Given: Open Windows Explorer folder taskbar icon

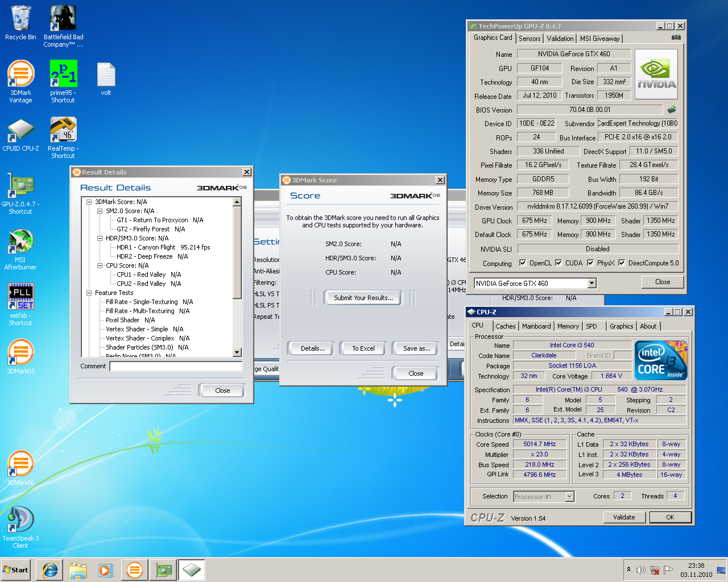Looking at the screenshot, I should (78, 570).
